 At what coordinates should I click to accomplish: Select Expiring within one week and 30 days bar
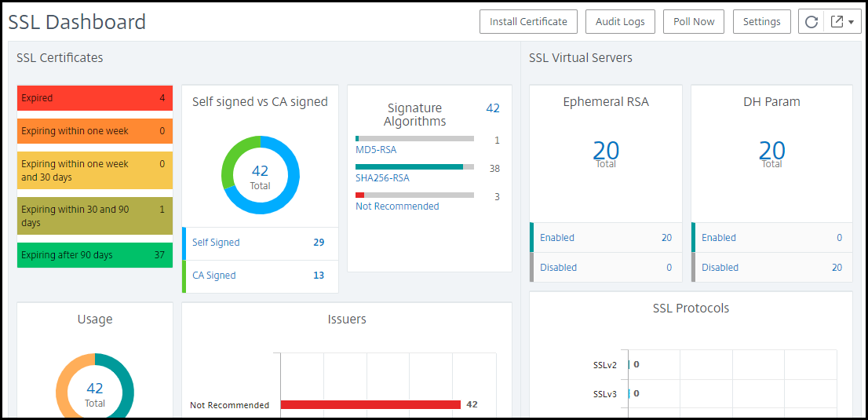pos(95,170)
